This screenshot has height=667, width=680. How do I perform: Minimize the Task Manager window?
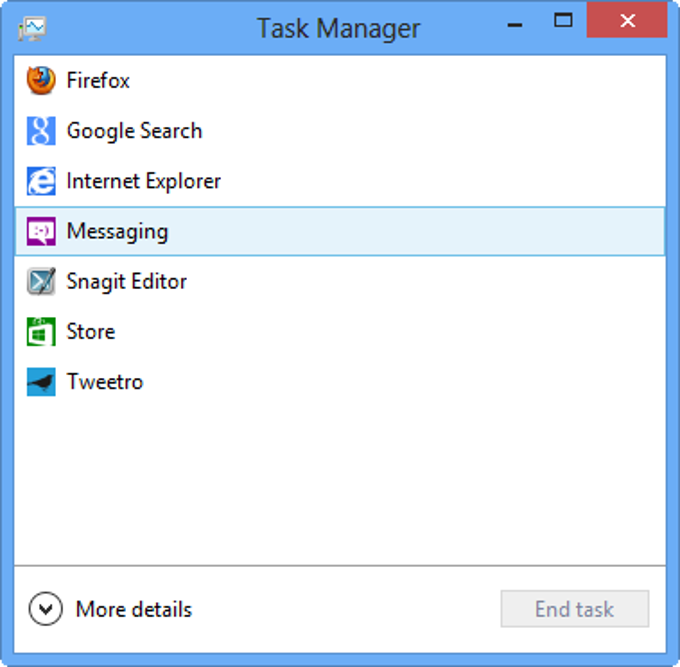point(515,25)
